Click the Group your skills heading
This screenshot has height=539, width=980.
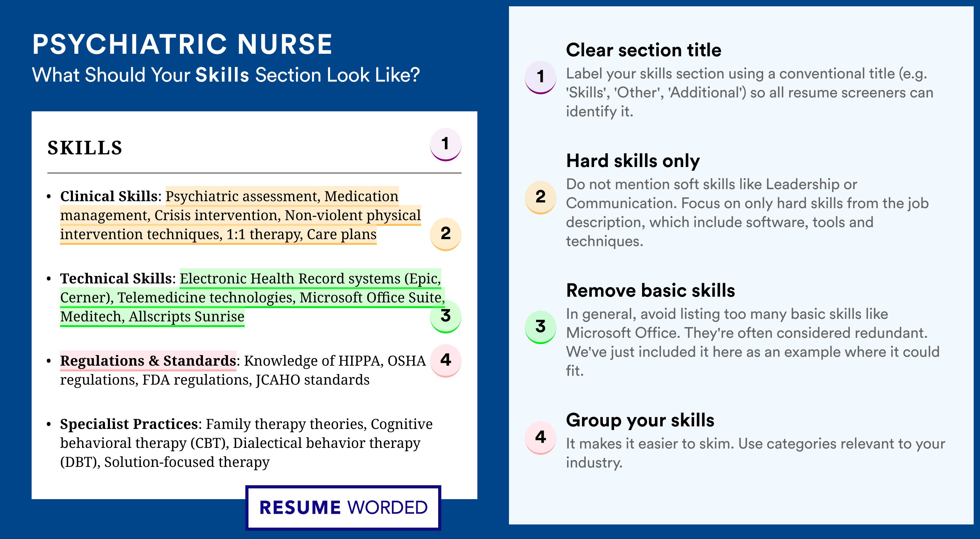coord(640,420)
